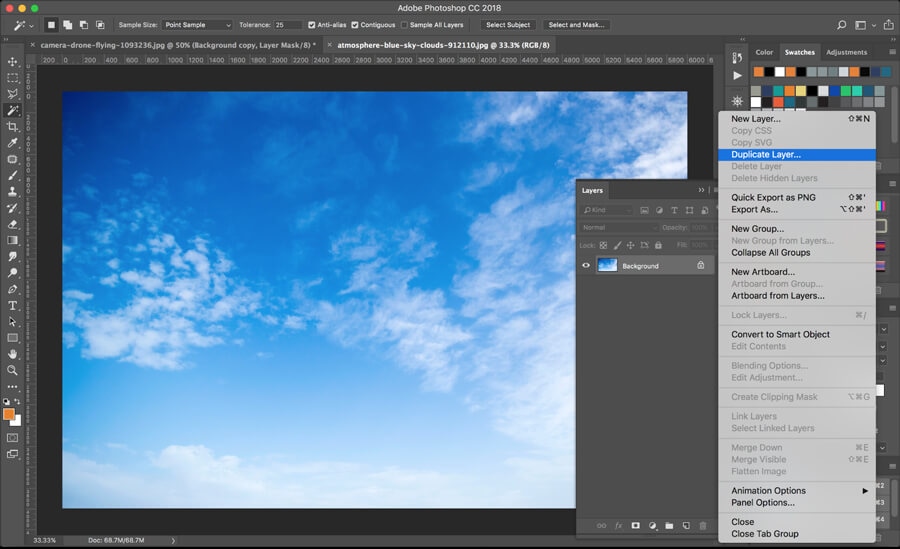Click the add layer mask icon
This screenshot has height=549, width=900.
(x=635, y=525)
